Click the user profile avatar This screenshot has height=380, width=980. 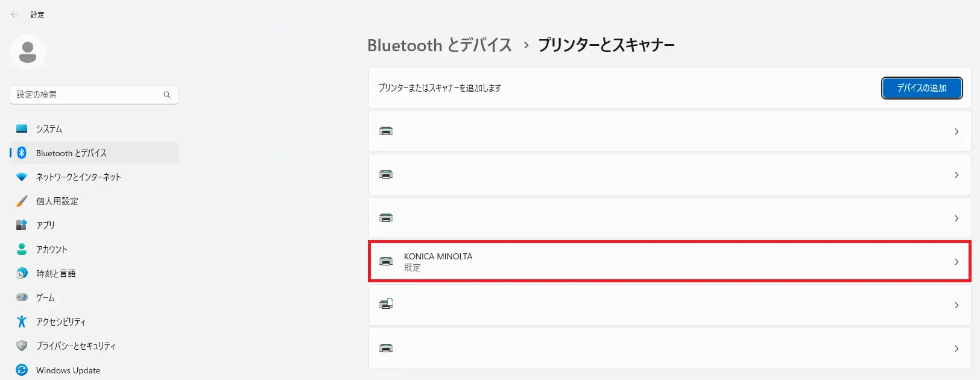(x=28, y=52)
